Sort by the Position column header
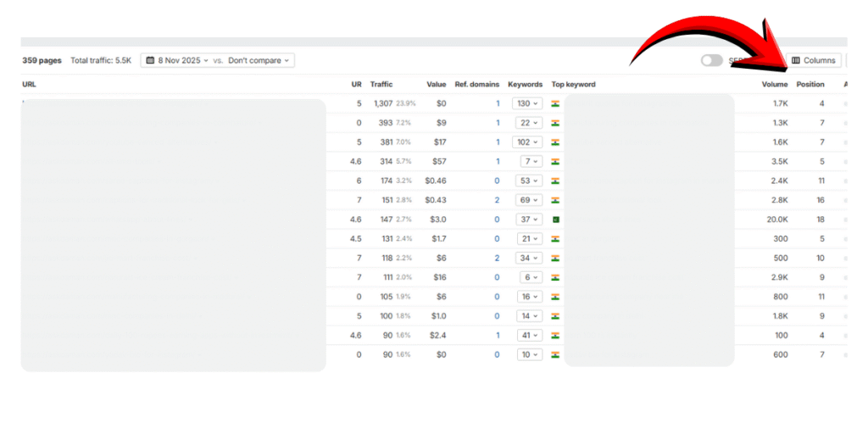Screen dimensions: 868x434 coord(810,85)
